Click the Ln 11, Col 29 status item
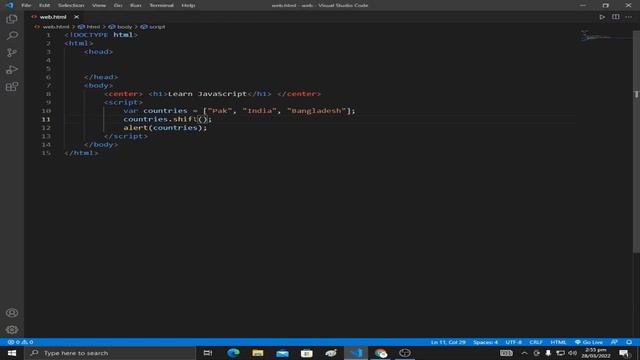 (x=448, y=342)
